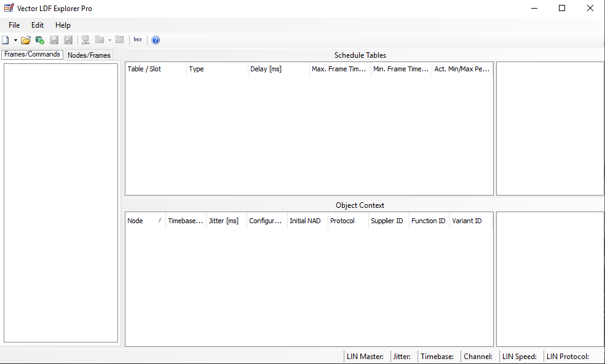Click the database check icon with green tick
This screenshot has height=364, width=605.
(x=40, y=40)
